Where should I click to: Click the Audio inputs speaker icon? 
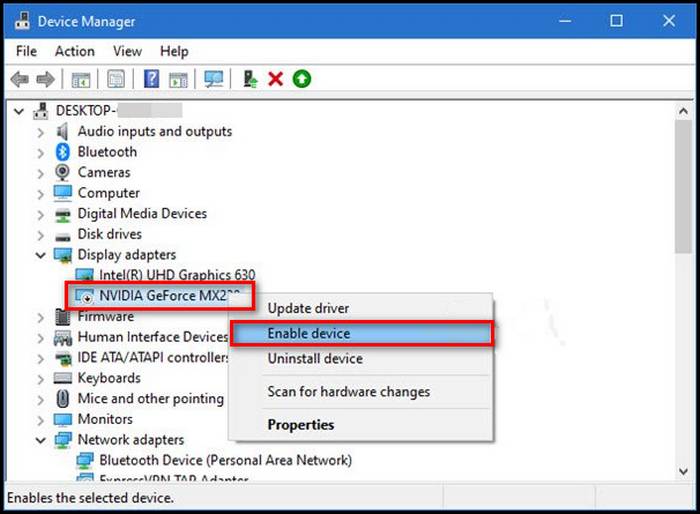62,131
